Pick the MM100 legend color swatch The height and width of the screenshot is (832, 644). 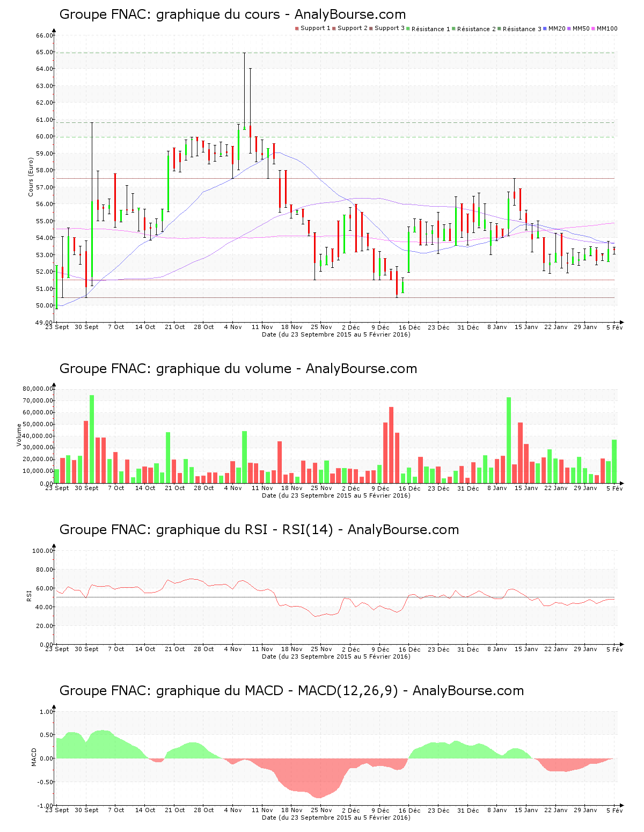[594, 28]
